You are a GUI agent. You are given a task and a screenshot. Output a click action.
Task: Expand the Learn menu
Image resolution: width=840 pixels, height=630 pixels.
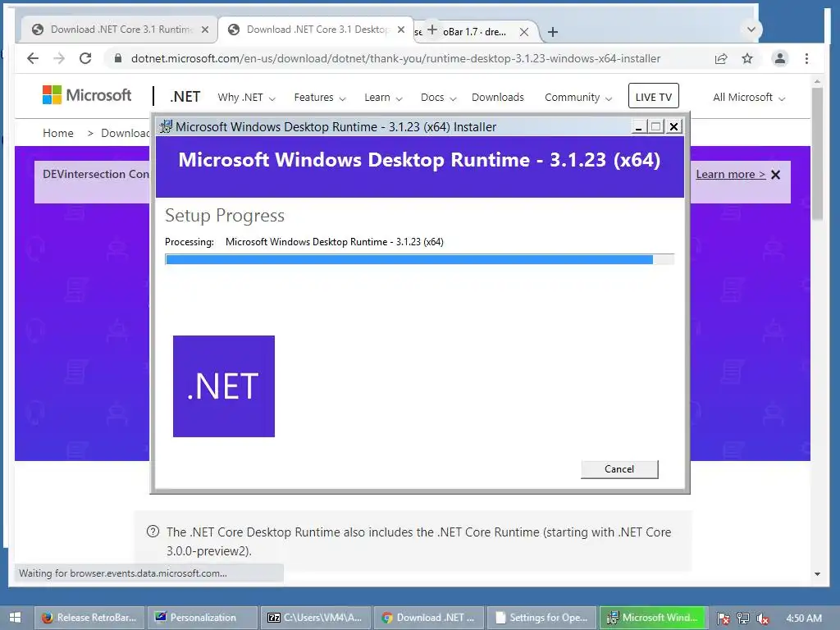pyautogui.click(x=383, y=98)
